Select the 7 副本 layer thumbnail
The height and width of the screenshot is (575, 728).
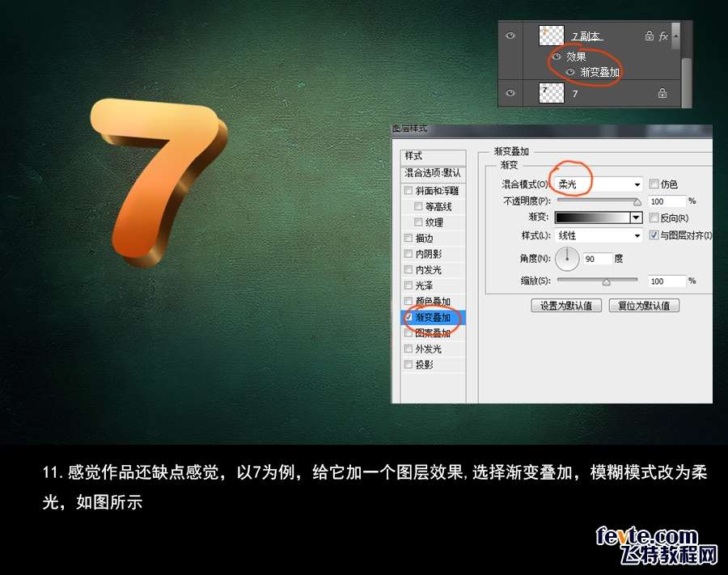(x=550, y=36)
